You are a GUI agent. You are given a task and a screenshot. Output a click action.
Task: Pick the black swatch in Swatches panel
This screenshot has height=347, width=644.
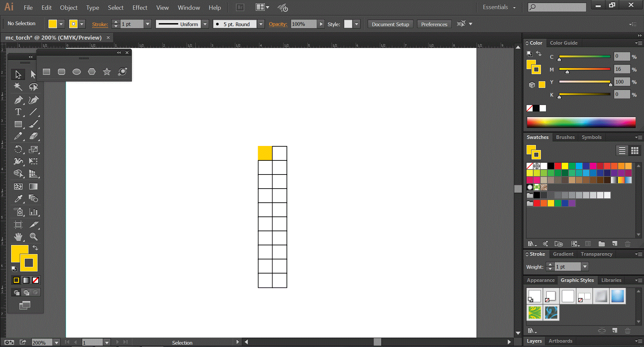pyautogui.click(x=551, y=166)
